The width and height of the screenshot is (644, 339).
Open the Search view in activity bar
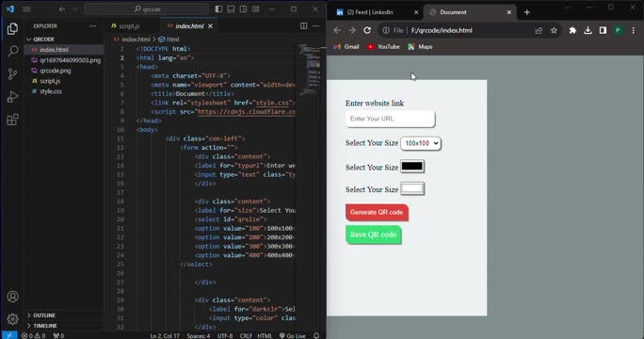coord(13,52)
